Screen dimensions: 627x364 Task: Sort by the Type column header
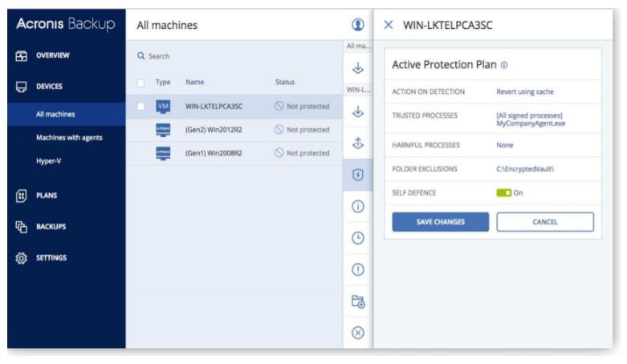click(x=163, y=83)
